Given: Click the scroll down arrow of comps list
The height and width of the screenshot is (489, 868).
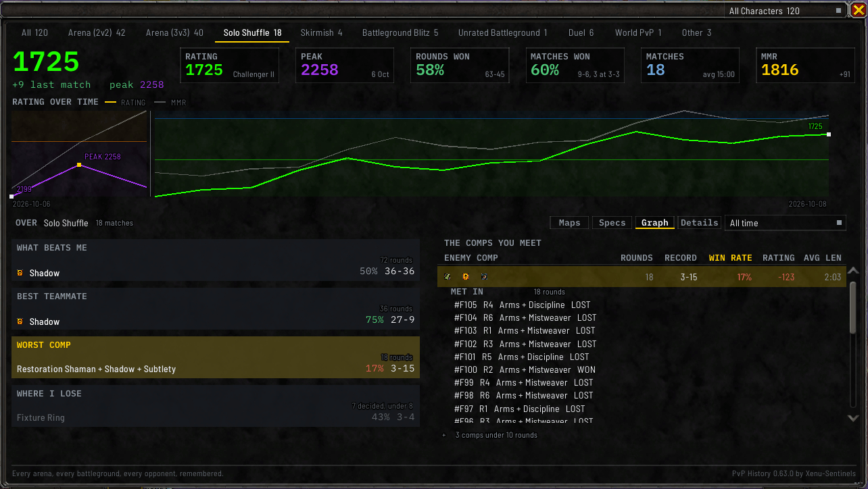Looking at the screenshot, I should (x=853, y=418).
